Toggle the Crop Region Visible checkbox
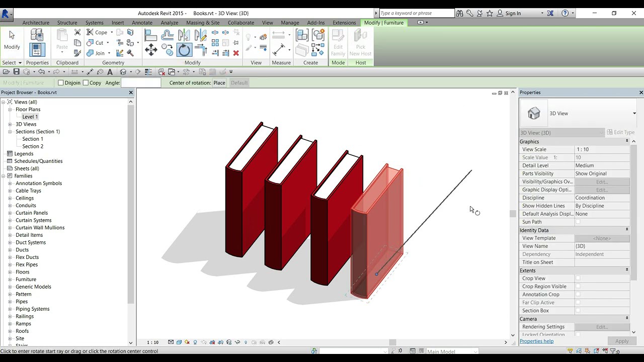 tap(578, 286)
